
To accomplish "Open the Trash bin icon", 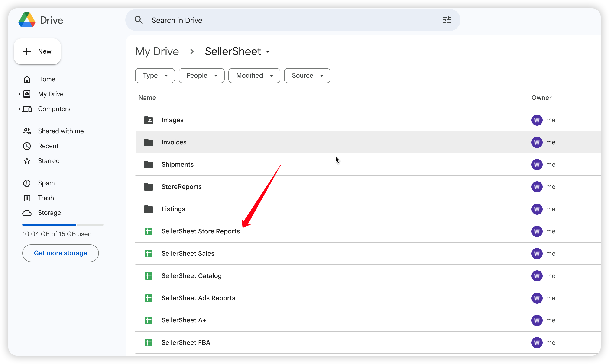I will [27, 198].
